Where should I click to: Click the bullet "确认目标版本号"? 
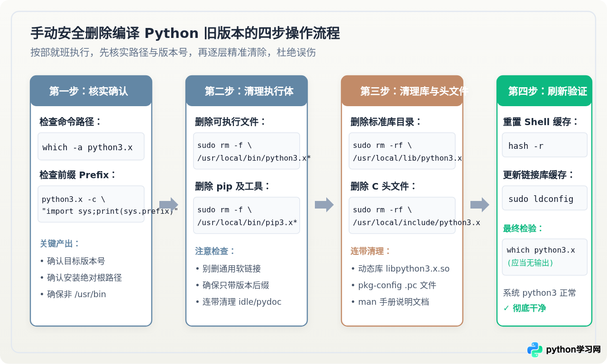coord(73,261)
